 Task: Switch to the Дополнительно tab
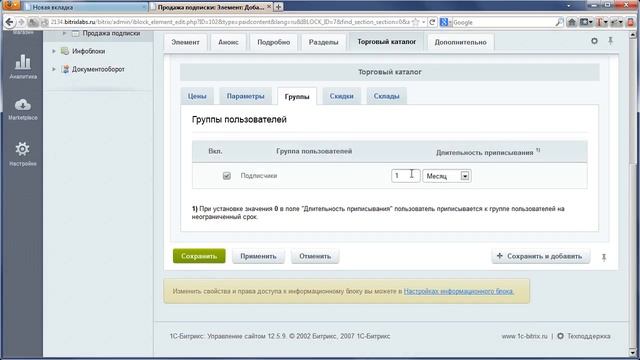point(460,42)
